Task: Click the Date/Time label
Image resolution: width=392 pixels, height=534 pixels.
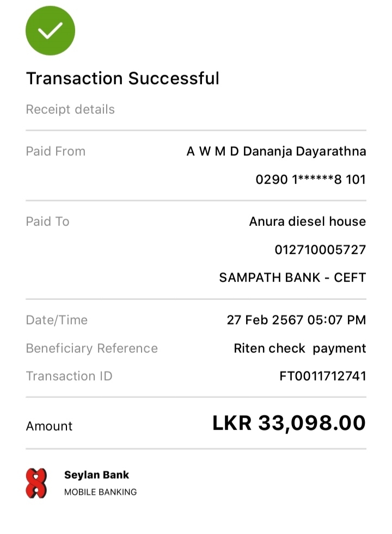Action: pos(57,320)
